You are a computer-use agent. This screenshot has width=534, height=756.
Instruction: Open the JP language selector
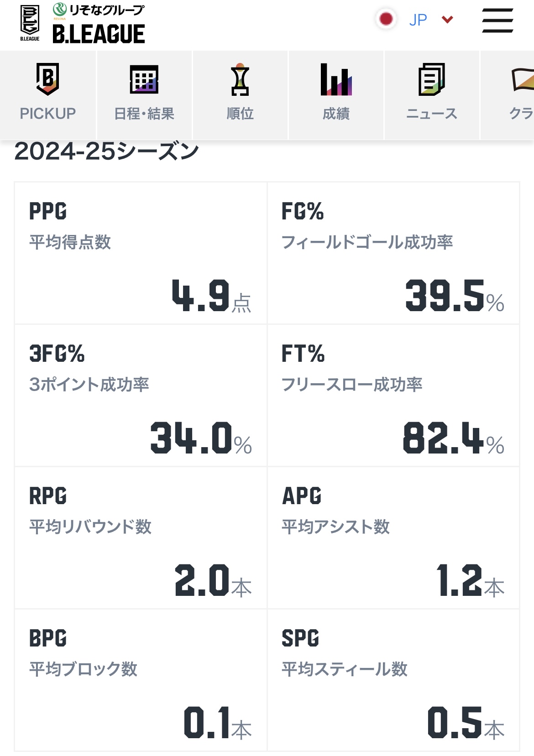click(418, 20)
